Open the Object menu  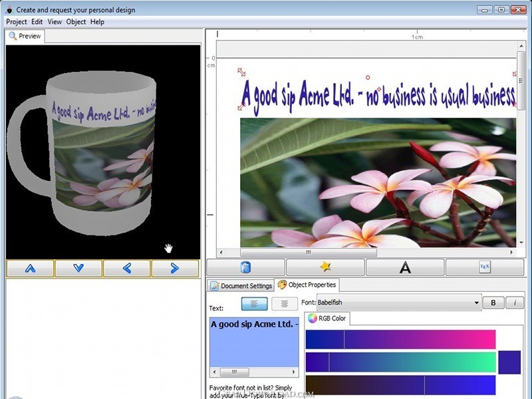(76, 22)
